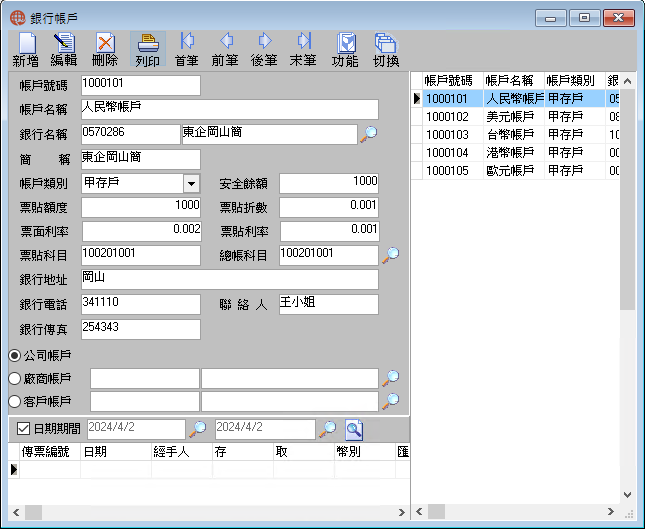Open date picker beside start date 2024/4/2

(198, 429)
